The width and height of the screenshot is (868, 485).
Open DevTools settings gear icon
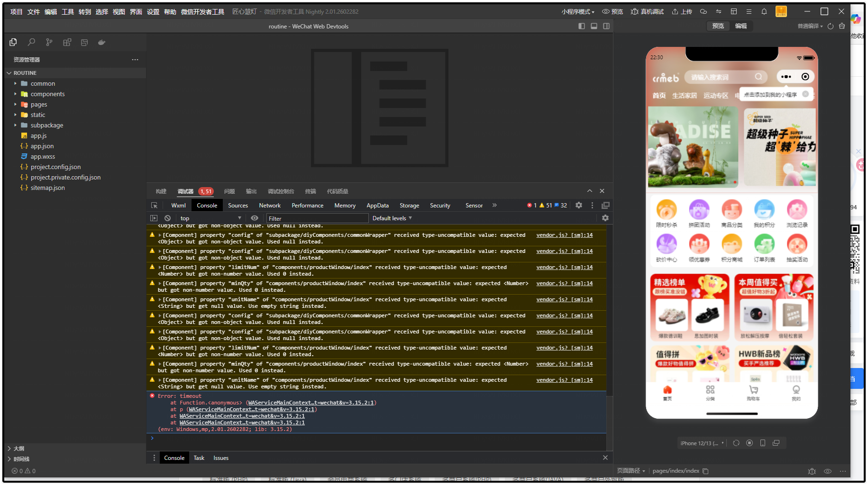[x=579, y=205]
